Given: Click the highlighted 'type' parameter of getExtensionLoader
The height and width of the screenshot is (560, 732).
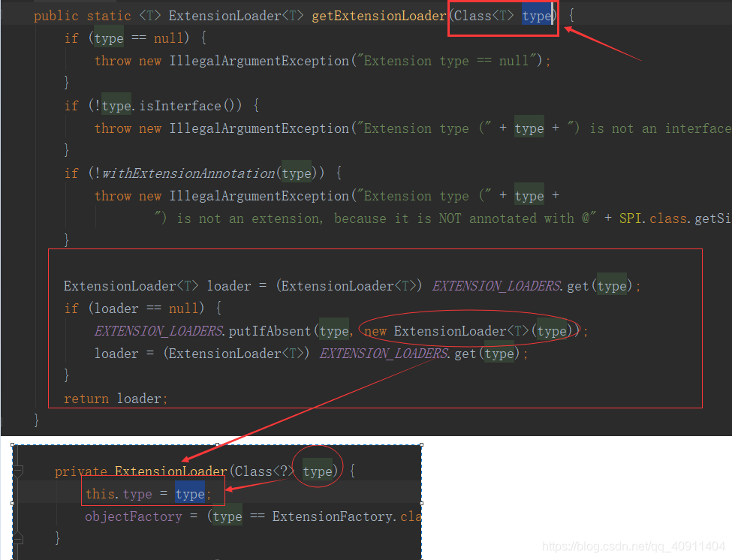Looking at the screenshot, I should (537, 16).
